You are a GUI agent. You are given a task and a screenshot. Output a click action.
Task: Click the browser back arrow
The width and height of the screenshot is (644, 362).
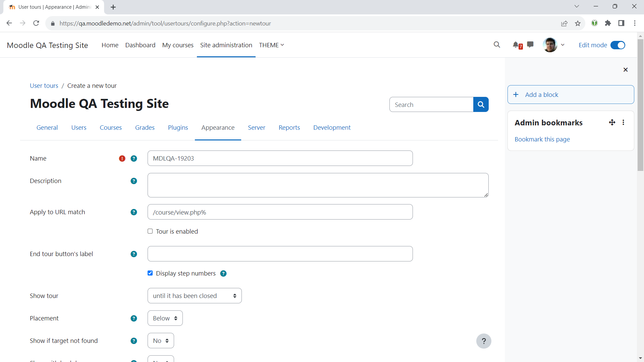(9, 23)
